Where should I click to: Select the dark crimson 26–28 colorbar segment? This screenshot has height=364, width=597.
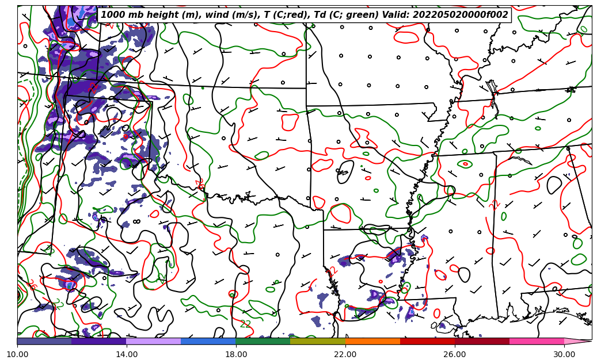482,341
